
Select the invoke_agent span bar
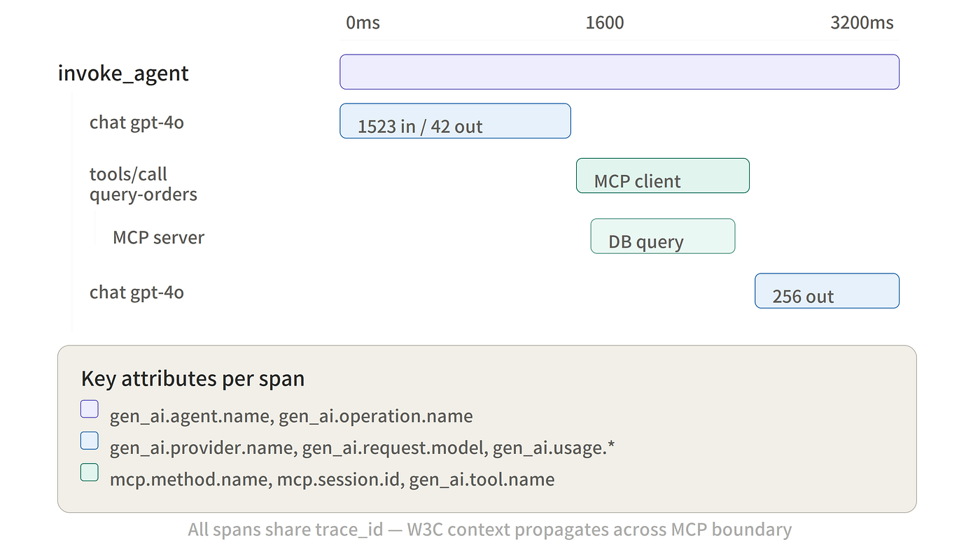tap(619, 72)
